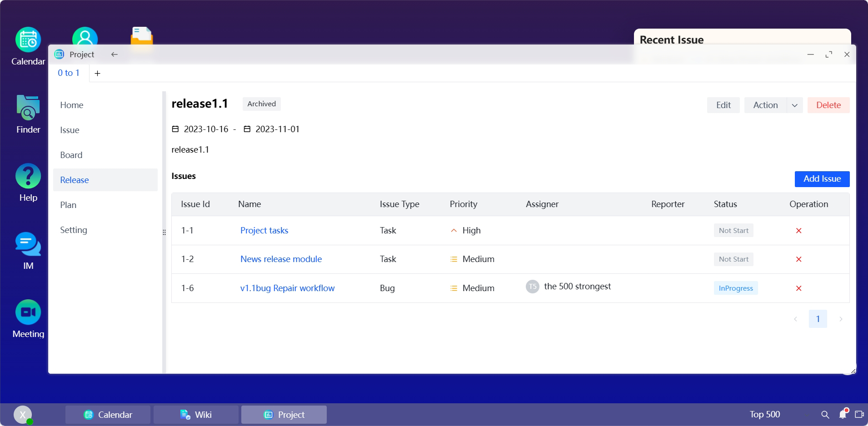Click the sidebar resize drag handle
This screenshot has height=426, width=868.
tap(164, 232)
